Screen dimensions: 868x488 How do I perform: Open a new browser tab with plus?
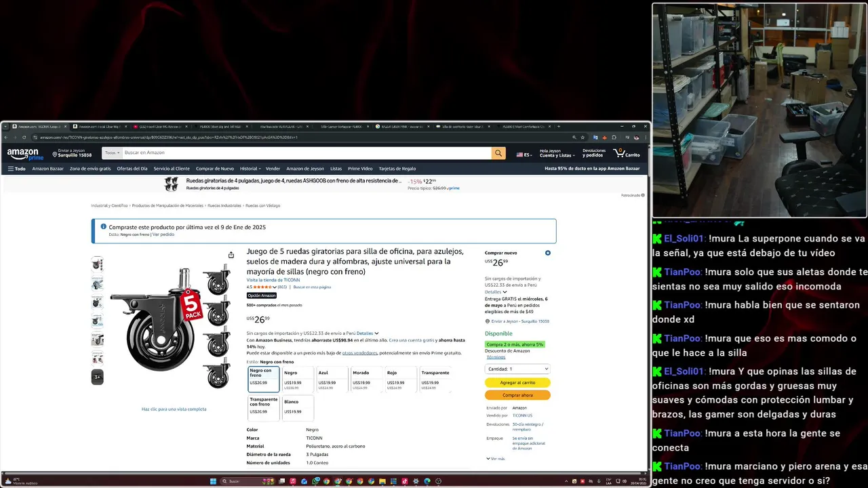coord(559,126)
